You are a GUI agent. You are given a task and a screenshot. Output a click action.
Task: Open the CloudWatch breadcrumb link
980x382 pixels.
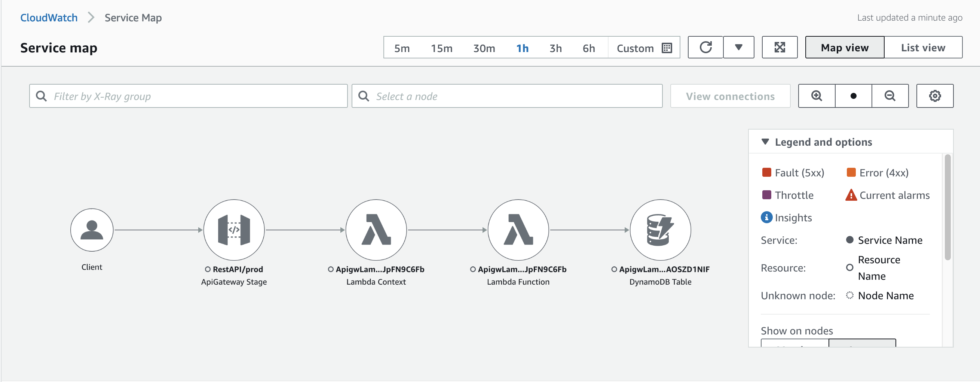49,18
